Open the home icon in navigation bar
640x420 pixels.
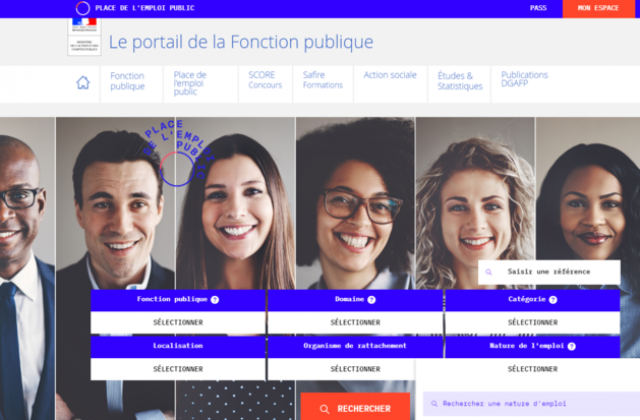[x=83, y=82]
